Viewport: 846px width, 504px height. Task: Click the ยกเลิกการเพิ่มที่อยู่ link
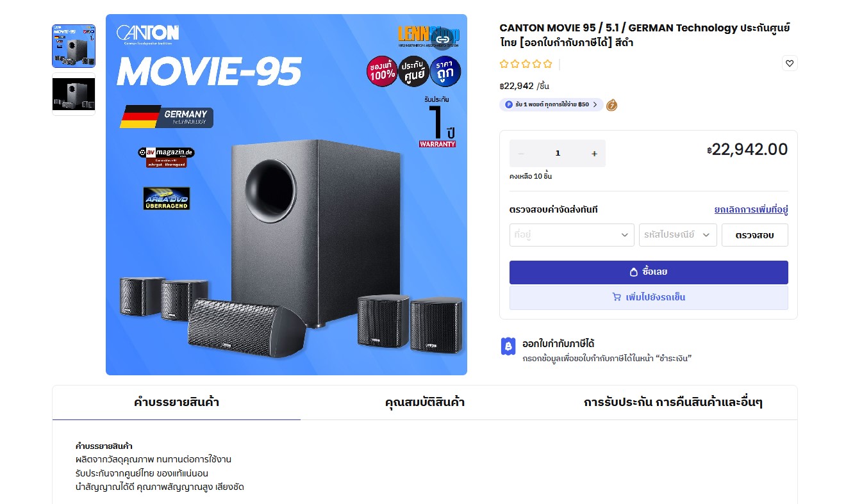pyautogui.click(x=751, y=209)
